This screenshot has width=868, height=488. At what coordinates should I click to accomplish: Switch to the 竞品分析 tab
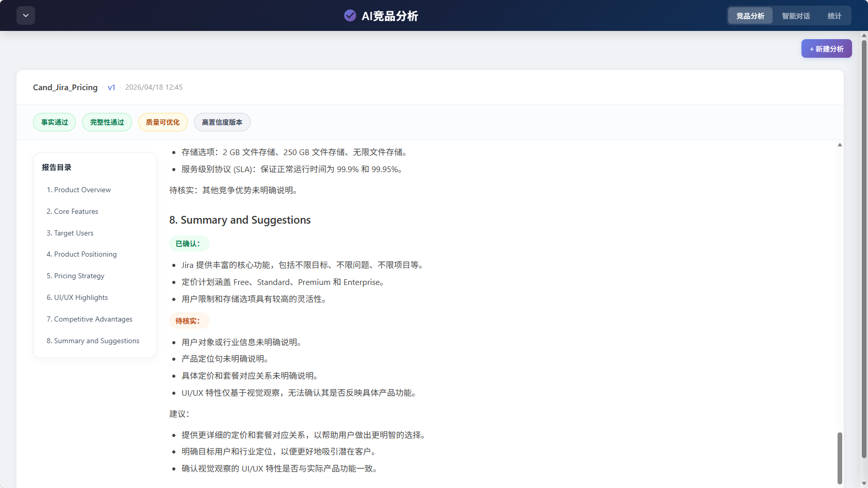coord(750,16)
